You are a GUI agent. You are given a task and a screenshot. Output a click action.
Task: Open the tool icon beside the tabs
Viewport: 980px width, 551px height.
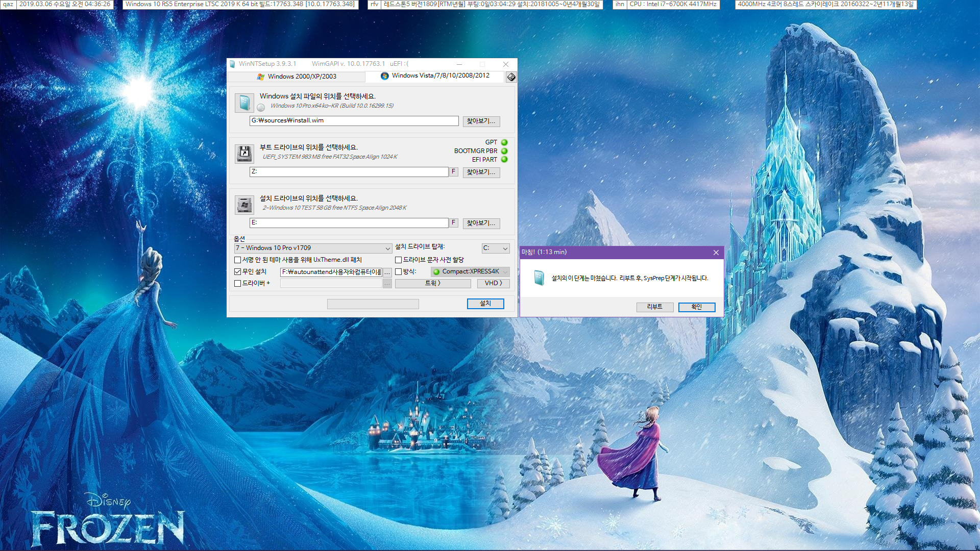pos(511,77)
